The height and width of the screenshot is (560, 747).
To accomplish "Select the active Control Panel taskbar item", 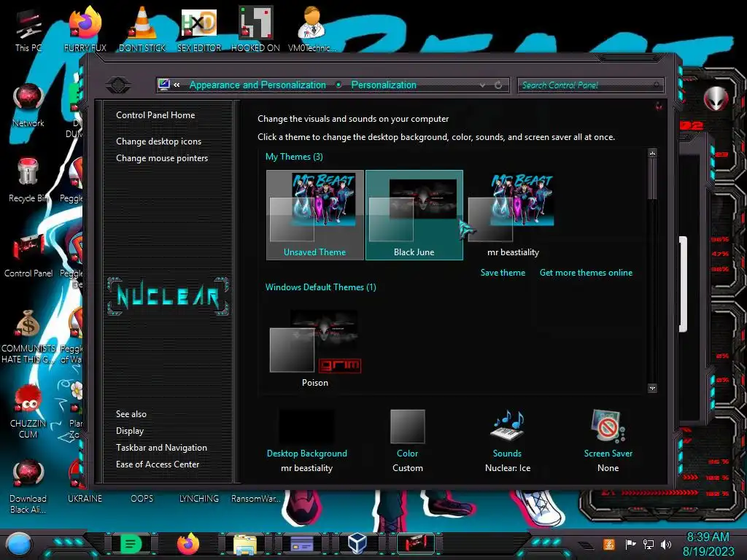I will (x=415, y=544).
